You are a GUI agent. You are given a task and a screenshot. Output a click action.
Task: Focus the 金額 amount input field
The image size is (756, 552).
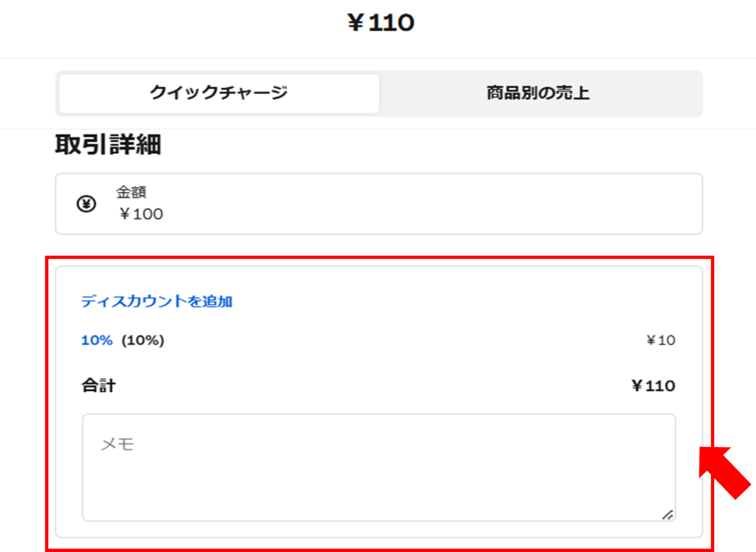379,204
